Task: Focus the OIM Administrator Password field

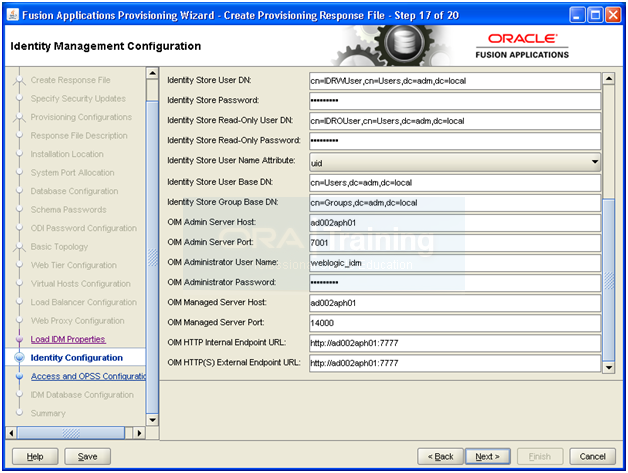Action: (x=455, y=283)
